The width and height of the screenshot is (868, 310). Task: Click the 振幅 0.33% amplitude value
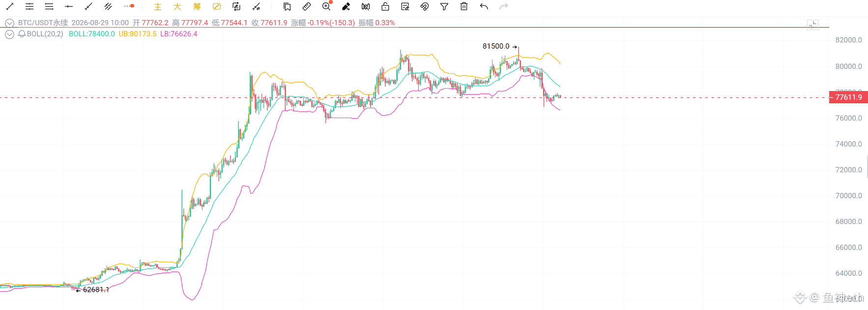(376, 23)
